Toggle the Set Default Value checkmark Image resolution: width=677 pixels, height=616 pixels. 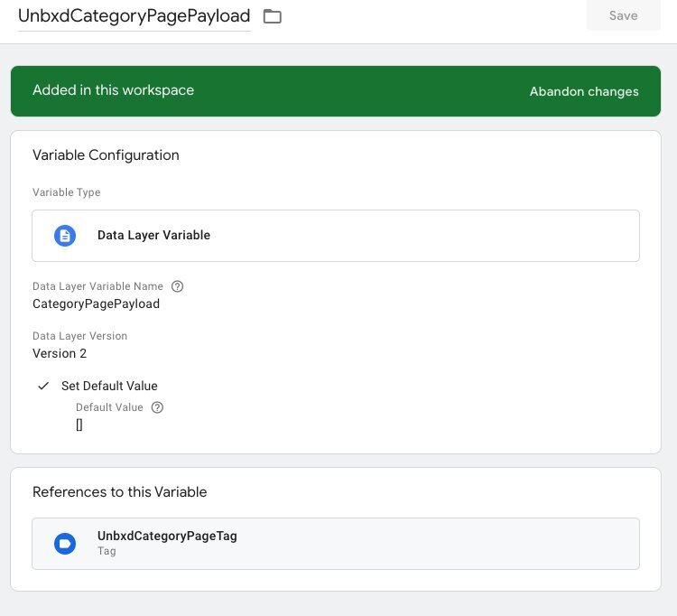pyautogui.click(x=43, y=386)
